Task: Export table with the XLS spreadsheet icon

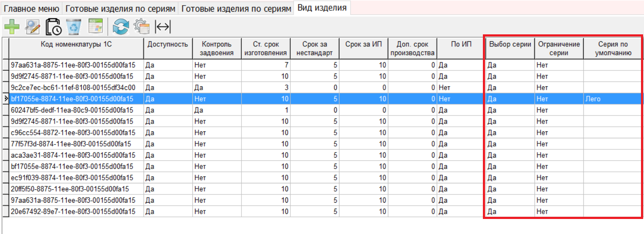Action: [x=95, y=27]
